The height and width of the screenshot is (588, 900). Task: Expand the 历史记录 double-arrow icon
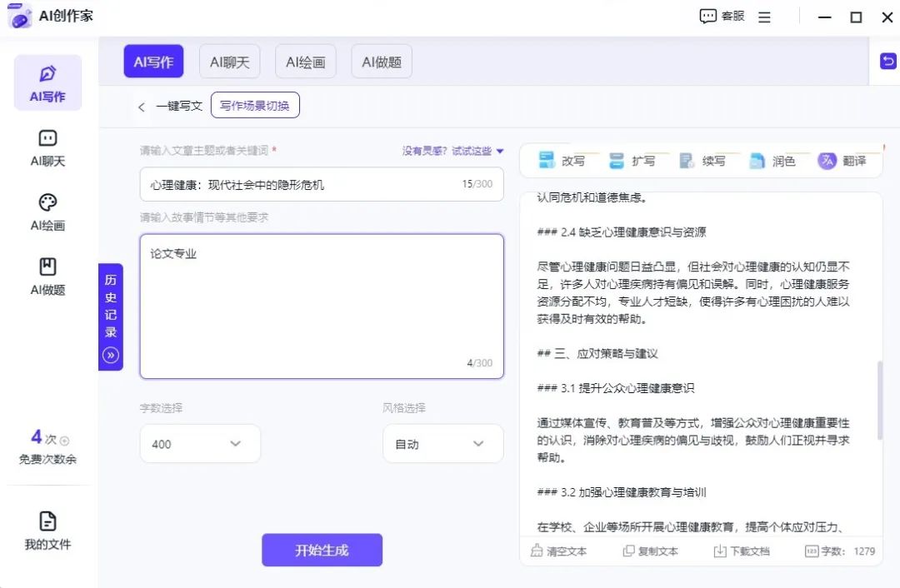click(111, 356)
